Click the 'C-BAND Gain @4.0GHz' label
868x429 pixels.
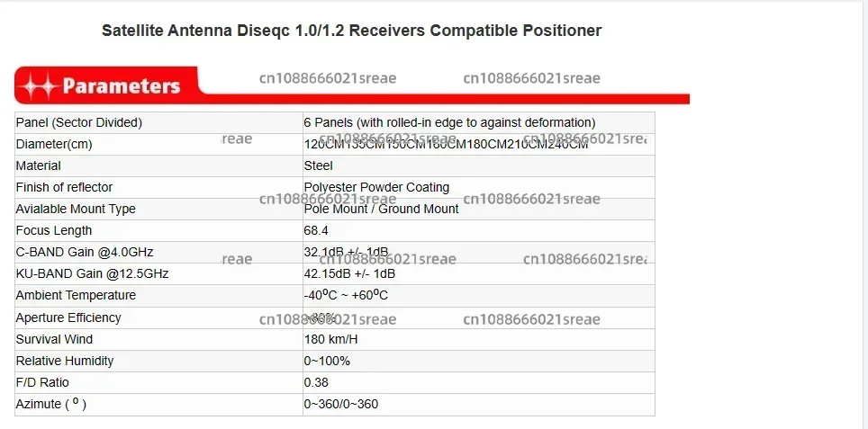[x=85, y=252]
